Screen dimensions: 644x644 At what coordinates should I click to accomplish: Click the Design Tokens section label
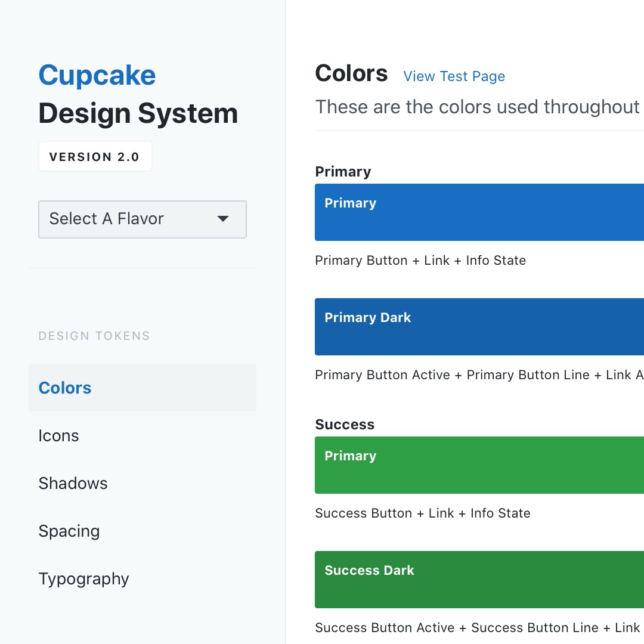tap(94, 336)
